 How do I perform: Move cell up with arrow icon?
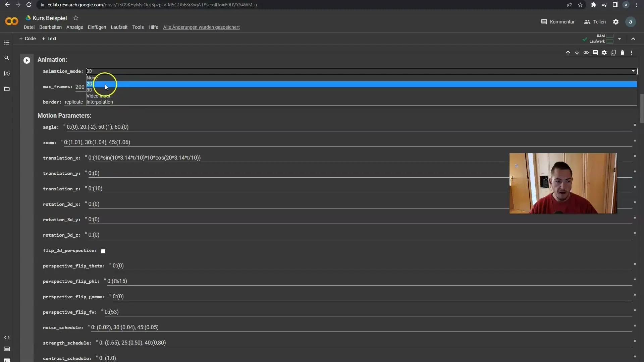point(568,53)
